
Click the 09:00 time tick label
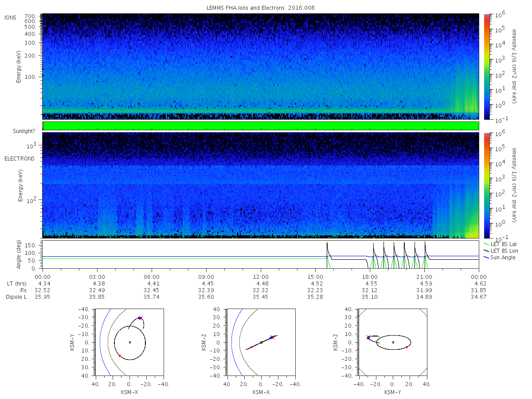click(x=206, y=276)
